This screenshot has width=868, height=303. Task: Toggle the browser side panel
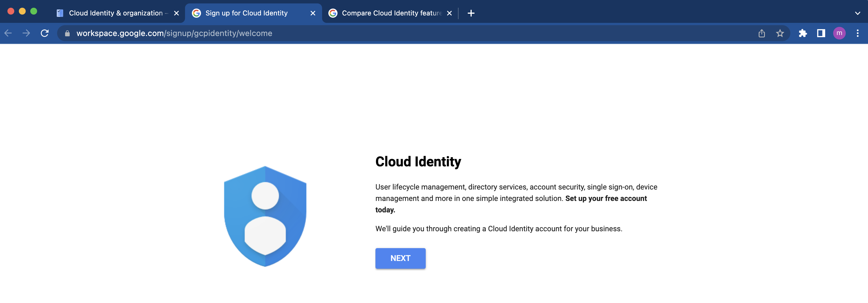pyautogui.click(x=821, y=33)
